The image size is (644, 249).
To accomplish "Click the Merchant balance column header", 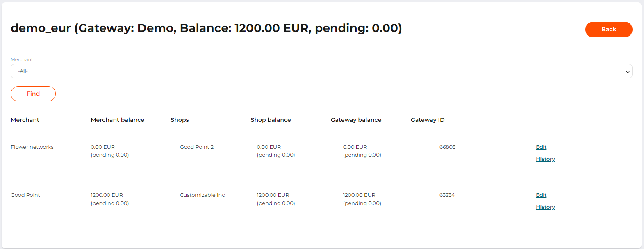I will 117,120.
